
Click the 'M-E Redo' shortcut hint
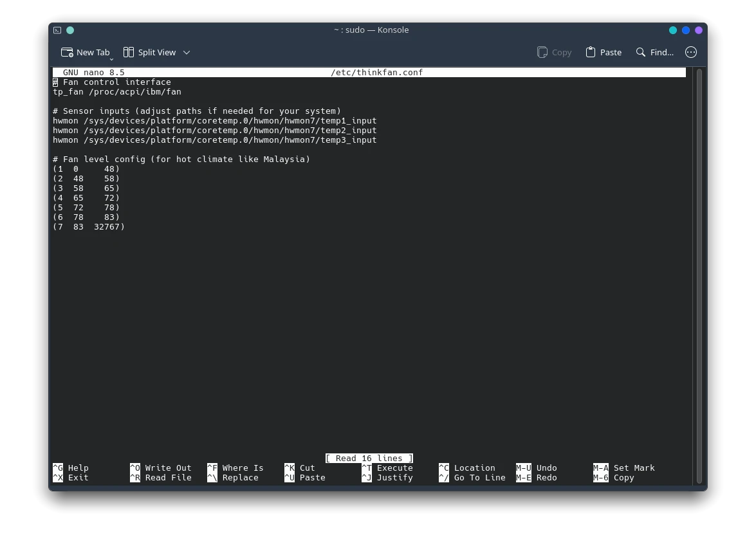coord(537,478)
